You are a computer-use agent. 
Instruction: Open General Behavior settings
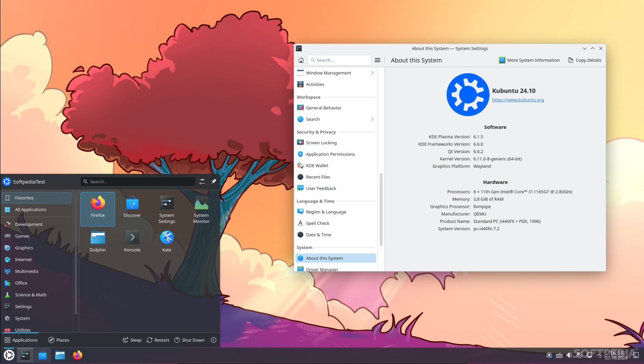[336, 108]
